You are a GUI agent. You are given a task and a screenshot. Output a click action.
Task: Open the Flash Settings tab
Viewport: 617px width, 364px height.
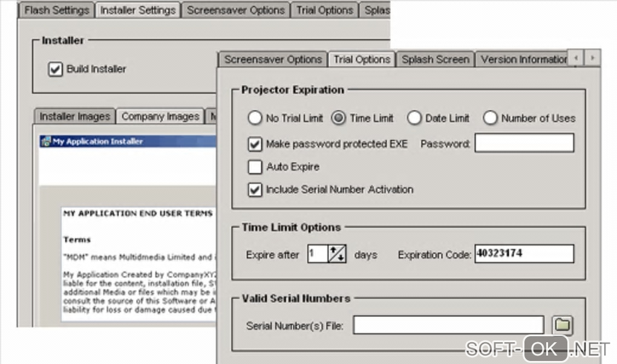[x=56, y=10]
